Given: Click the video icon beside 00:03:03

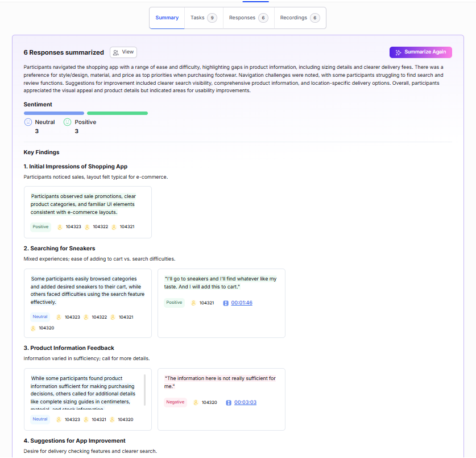Looking at the screenshot, I should [229, 403].
